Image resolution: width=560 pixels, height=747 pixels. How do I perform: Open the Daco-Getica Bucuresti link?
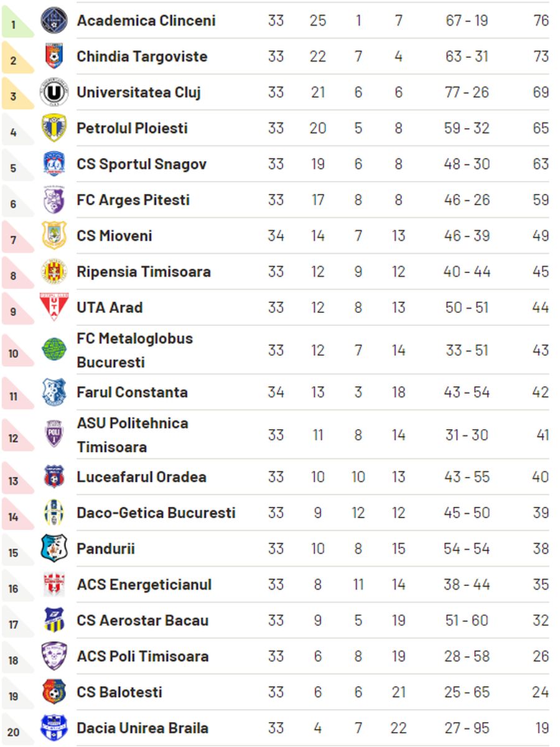pos(156,513)
